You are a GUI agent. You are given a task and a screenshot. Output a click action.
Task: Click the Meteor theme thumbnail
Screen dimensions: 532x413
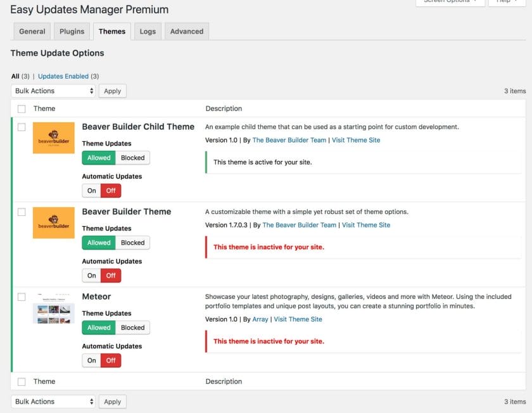54,308
